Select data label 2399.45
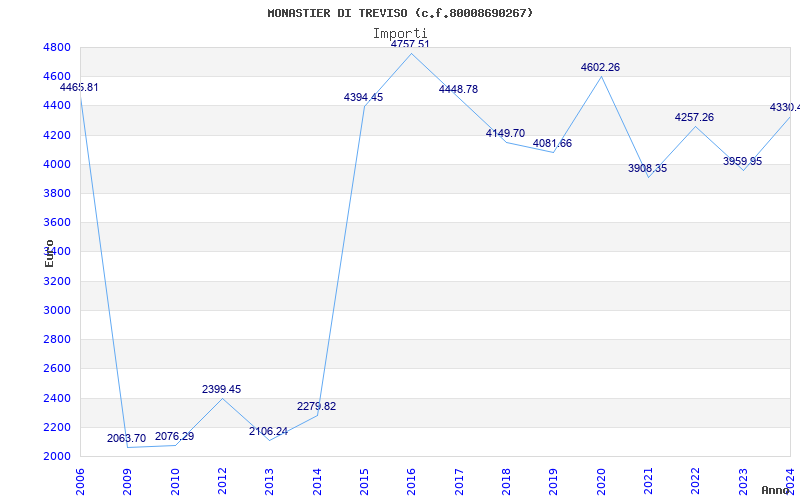Screen dimensions: 800x500 click(221, 389)
